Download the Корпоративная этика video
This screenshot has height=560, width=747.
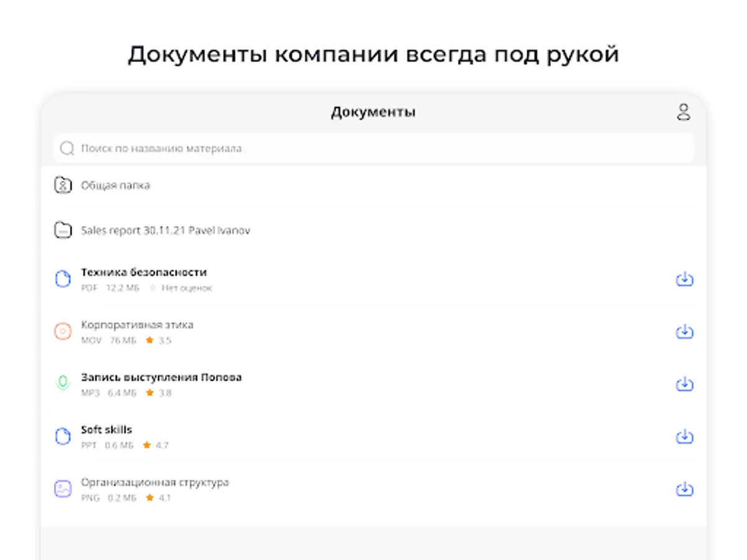point(684,331)
